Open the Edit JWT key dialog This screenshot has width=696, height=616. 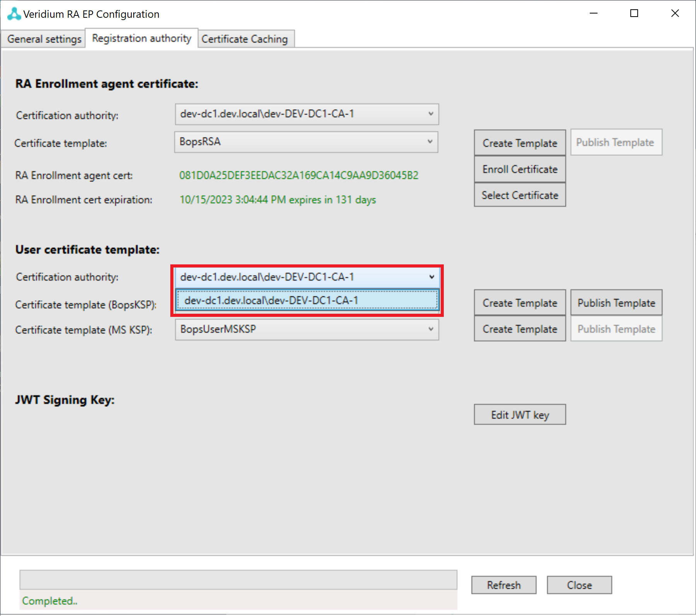pyautogui.click(x=519, y=415)
